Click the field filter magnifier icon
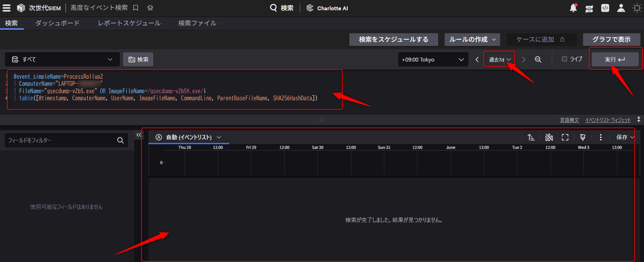This screenshot has width=644, height=262. pos(120,140)
